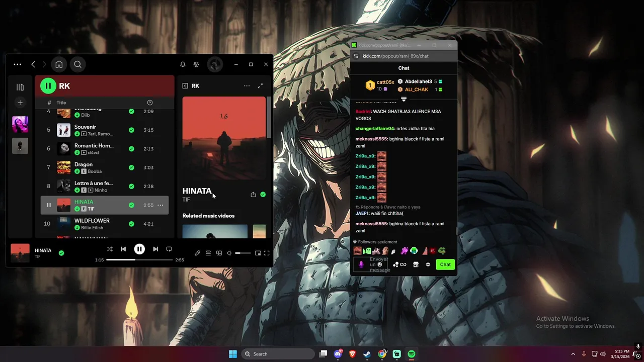Create new playlist with plus icon

click(20, 103)
